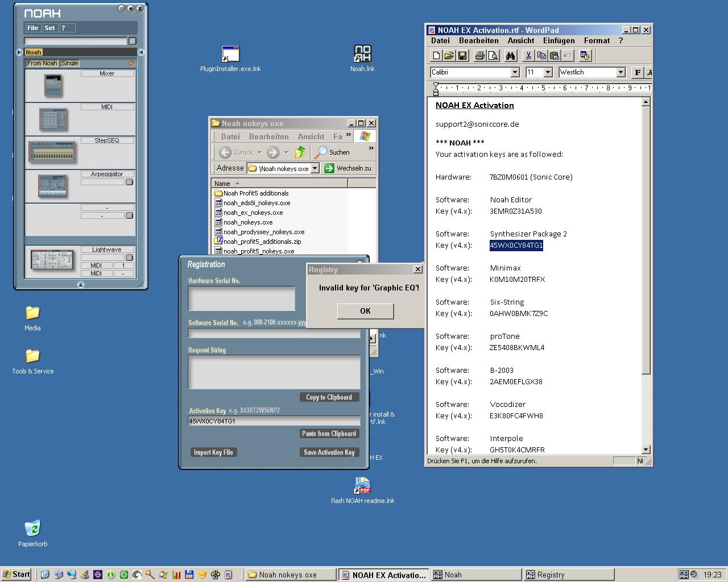Click the Find binoculars icon in WordPad
Image resolution: width=728 pixels, height=582 pixels.
point(510,56)
